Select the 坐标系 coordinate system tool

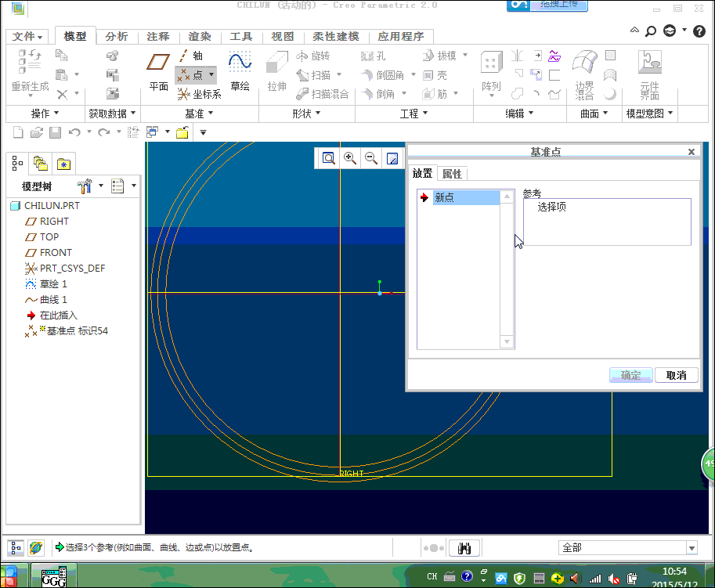[x=199, y=95]
